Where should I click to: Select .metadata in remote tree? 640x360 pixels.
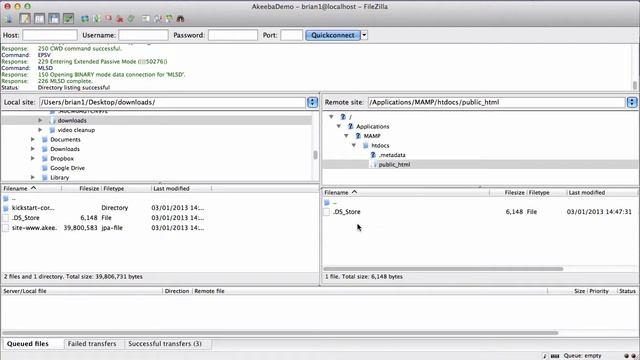click(392, 155)
